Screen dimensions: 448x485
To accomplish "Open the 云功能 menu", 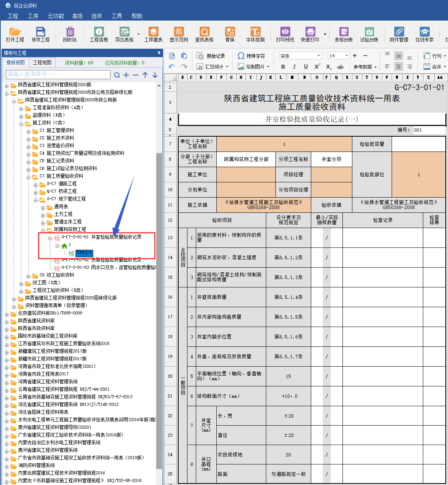I will 56,16.
